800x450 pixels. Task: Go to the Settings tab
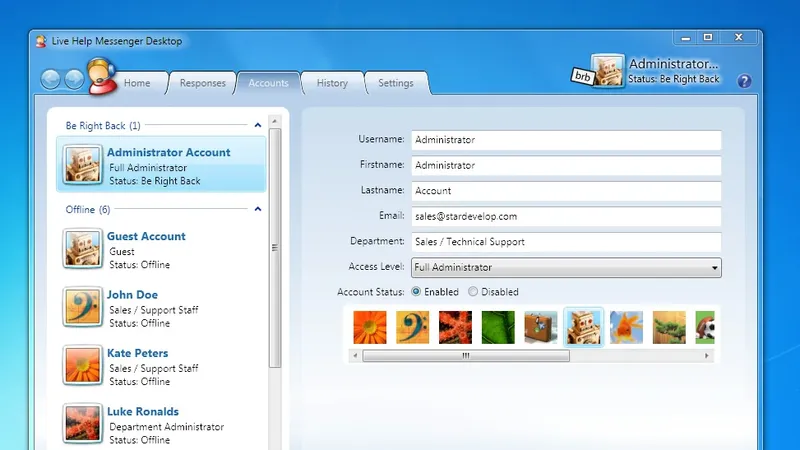click(x=396, y=83)
